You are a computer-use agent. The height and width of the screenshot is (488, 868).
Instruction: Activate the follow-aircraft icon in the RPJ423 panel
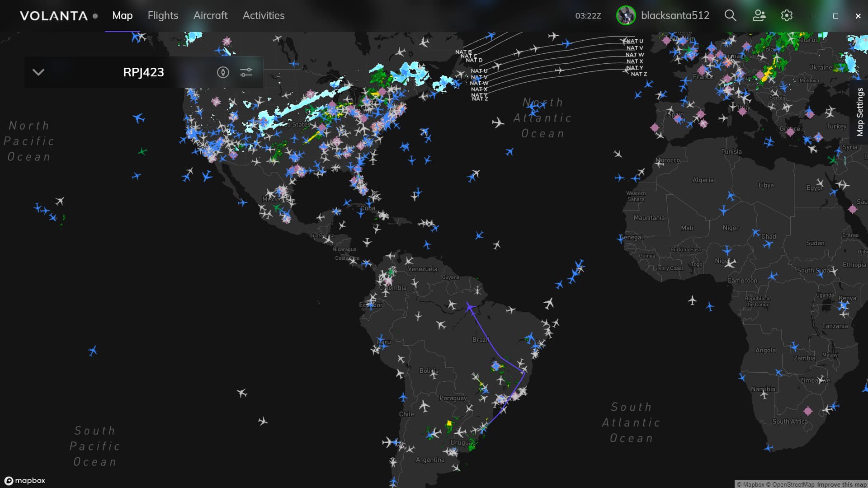click(x=223, y=72)
